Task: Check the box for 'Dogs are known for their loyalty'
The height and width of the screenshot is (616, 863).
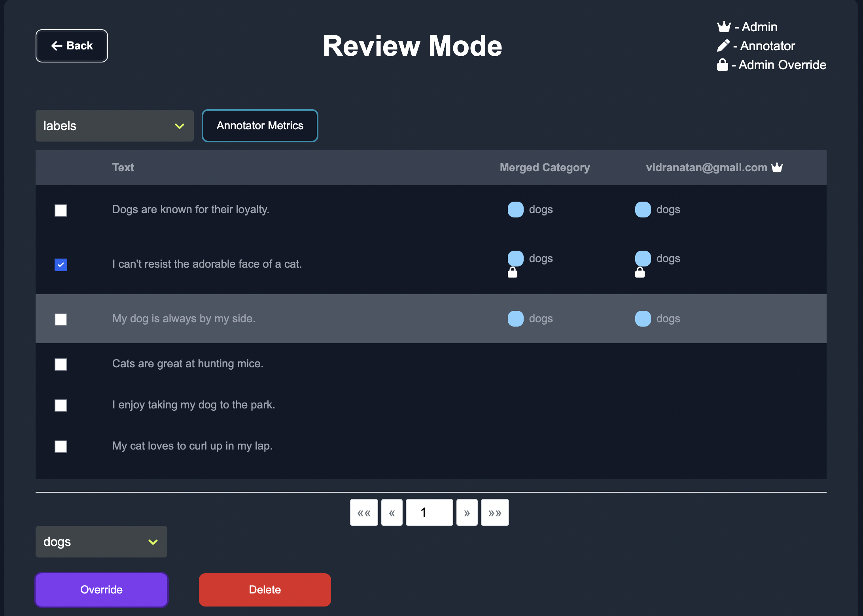Action: pyautogui.click(x=61, y=210)
